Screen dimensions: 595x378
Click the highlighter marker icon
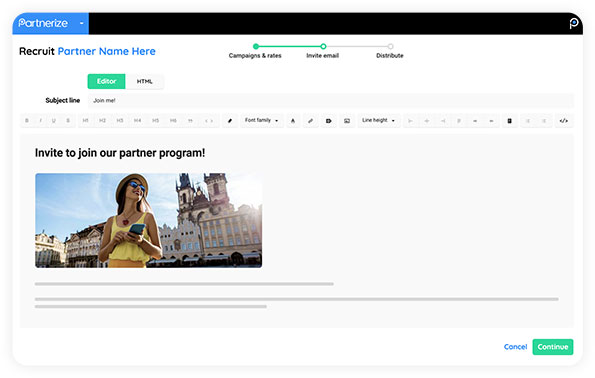pyautogui.click(x=230, y=121)
